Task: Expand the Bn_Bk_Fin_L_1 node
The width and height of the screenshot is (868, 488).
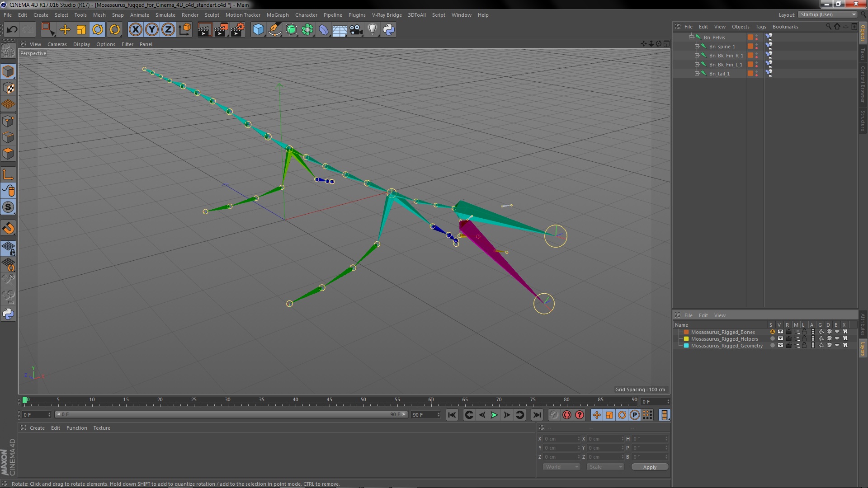Action: coord(697,64)
